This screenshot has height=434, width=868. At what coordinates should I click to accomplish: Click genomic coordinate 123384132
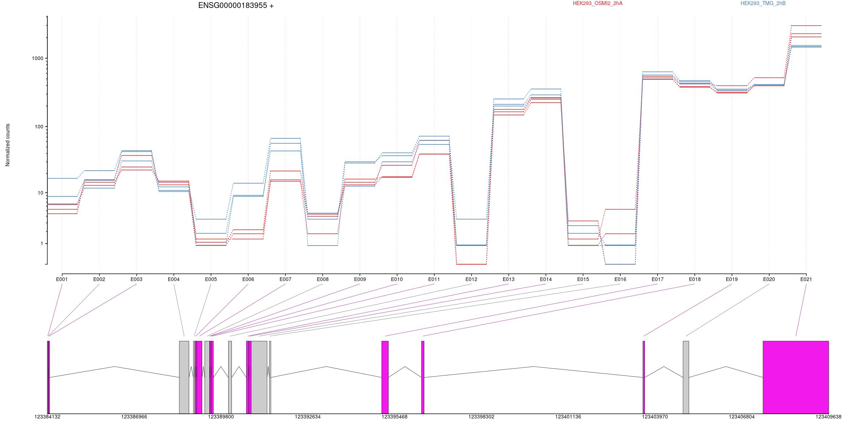(x=47, y=417)
